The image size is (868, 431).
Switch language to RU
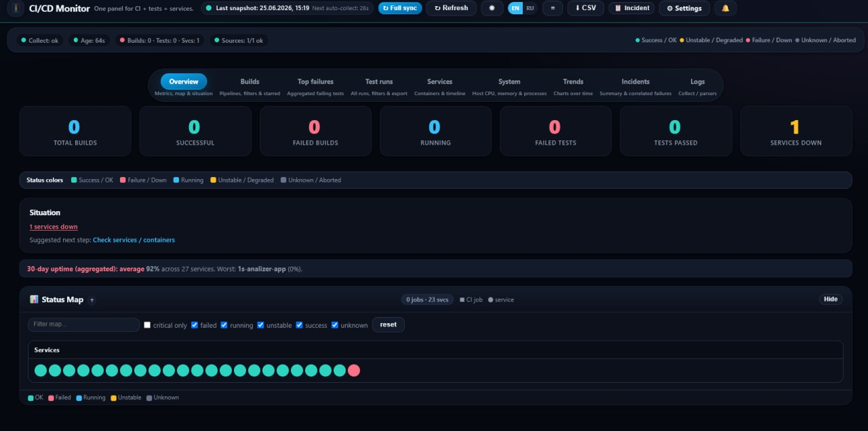[x=530, y=8]
